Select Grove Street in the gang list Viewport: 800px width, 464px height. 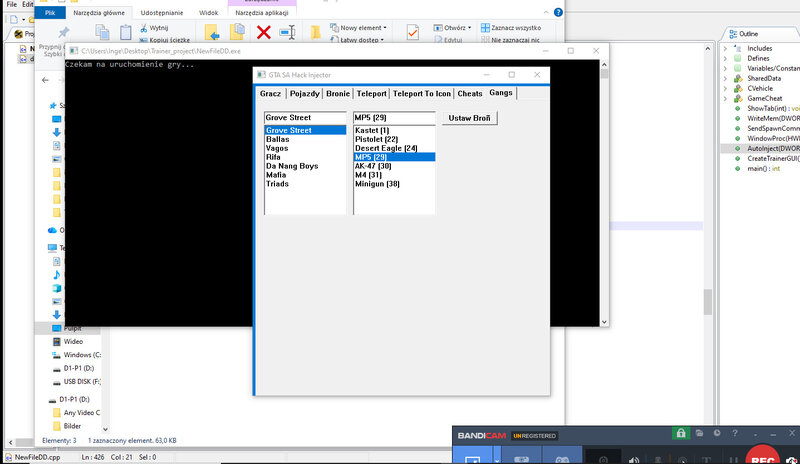point(305,130)
